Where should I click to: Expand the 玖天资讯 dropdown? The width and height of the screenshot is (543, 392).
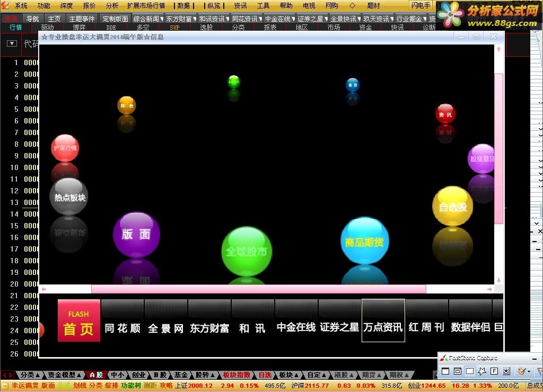(379, 19)
